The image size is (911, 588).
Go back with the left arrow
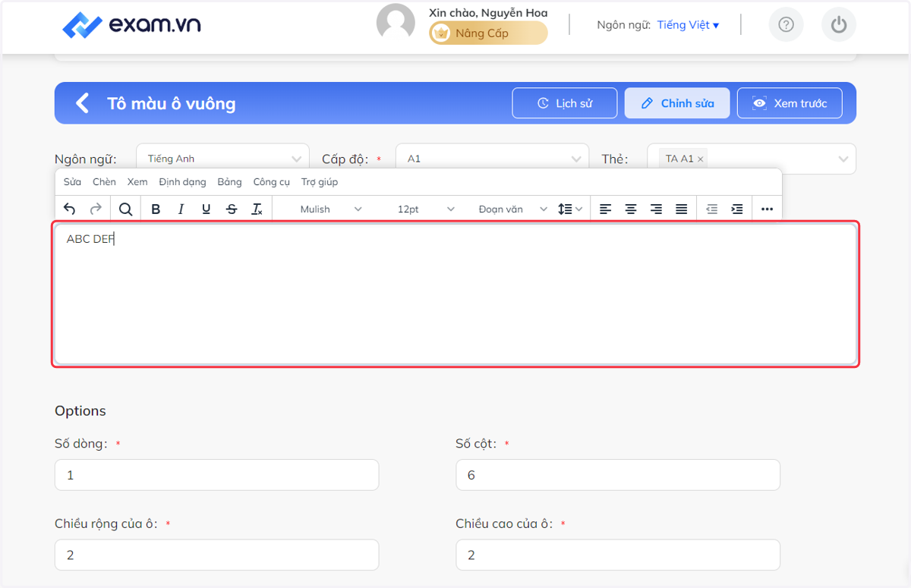pyautogui.click(x=83, y=103)
